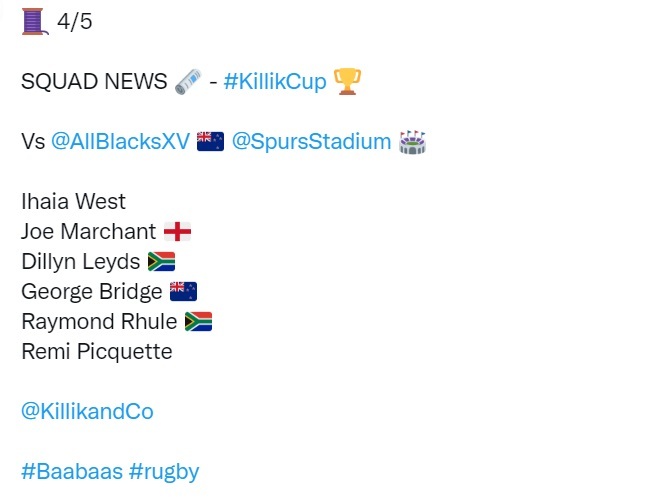This screenshot has height=497, width=672.
Task: Click the England flag next to Joe Marchant
Action: (x=177, y=232)
